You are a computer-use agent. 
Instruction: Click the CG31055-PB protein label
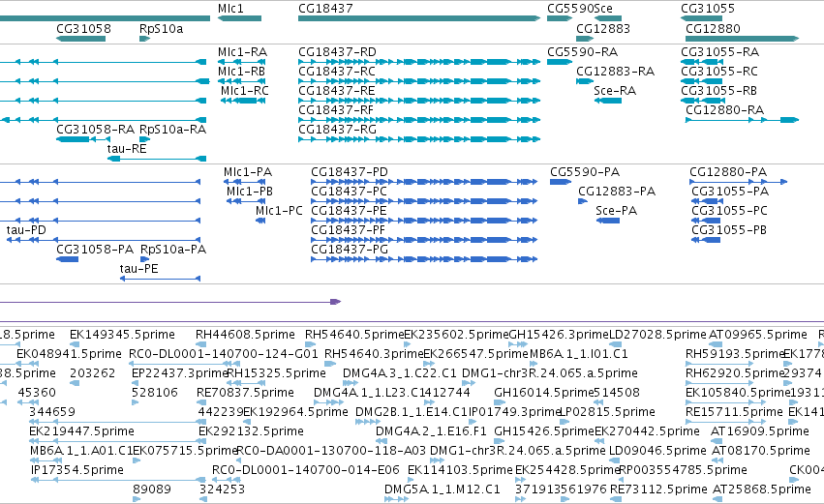click(x=729, y=230)
